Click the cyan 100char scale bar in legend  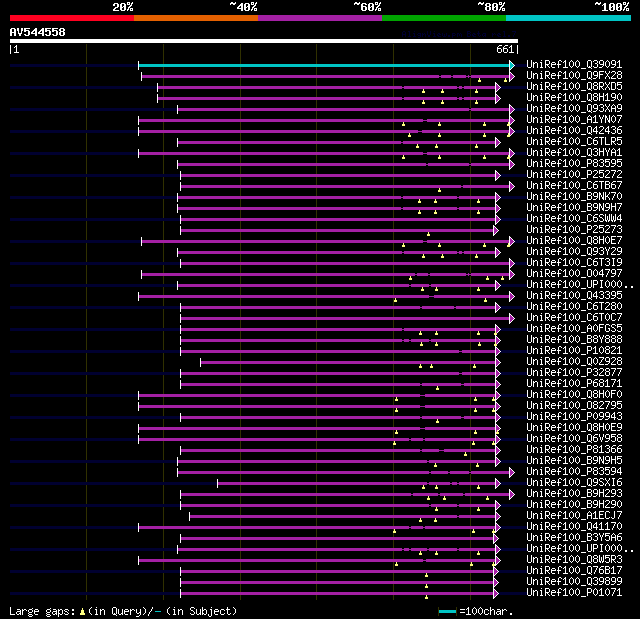tap(447, 612)
